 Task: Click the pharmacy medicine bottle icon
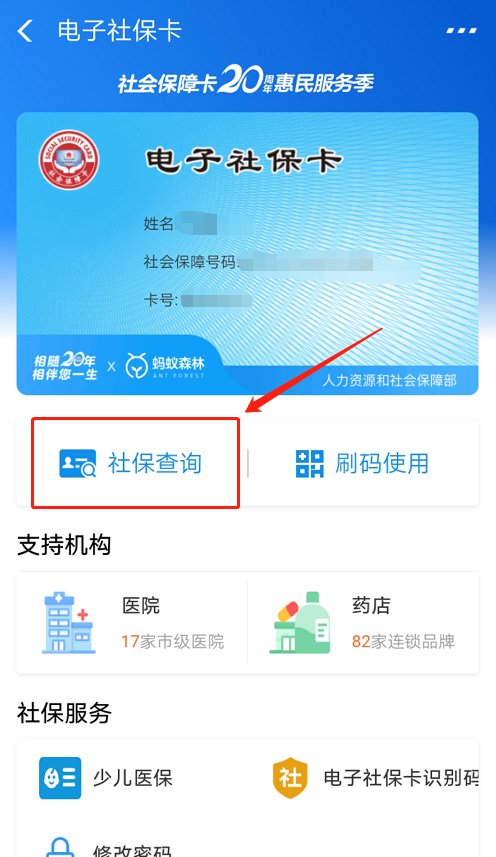[300, 623]
